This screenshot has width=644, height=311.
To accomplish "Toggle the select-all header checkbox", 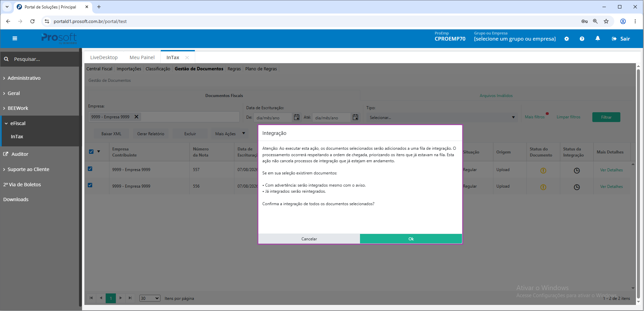I will click(91, 151).
